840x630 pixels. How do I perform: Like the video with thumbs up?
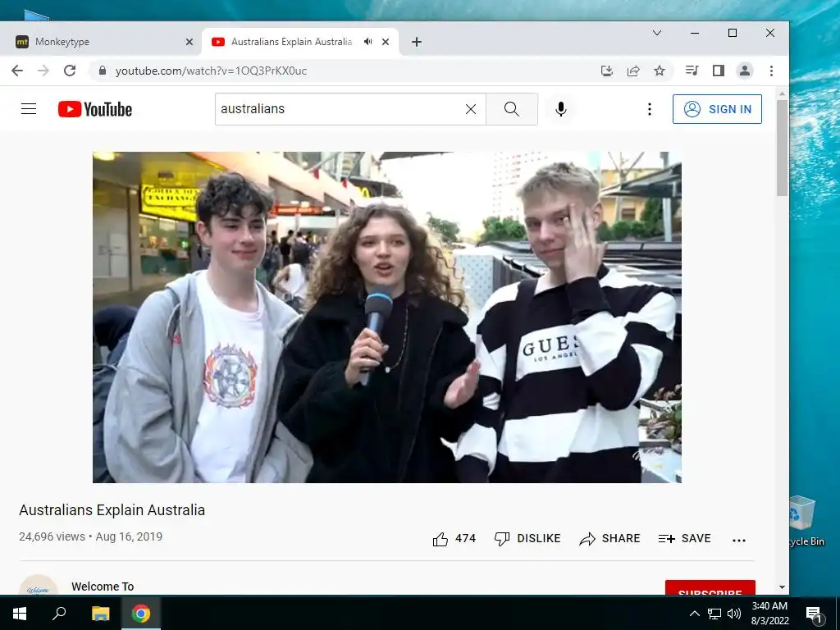pos(454,538)
